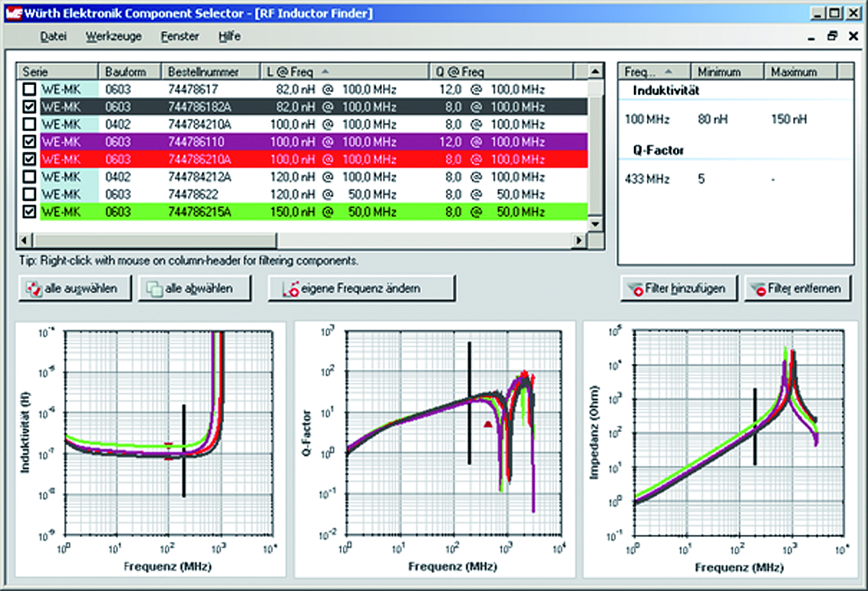
Task: Click the 'Filter hinzufügen' funnel icon
Action: (x=635, y=289)
